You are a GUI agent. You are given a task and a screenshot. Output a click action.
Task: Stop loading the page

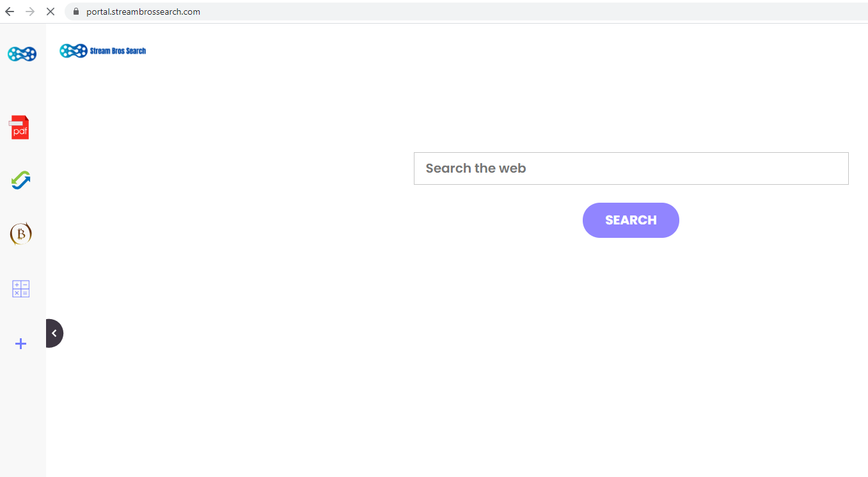point(51,12)
